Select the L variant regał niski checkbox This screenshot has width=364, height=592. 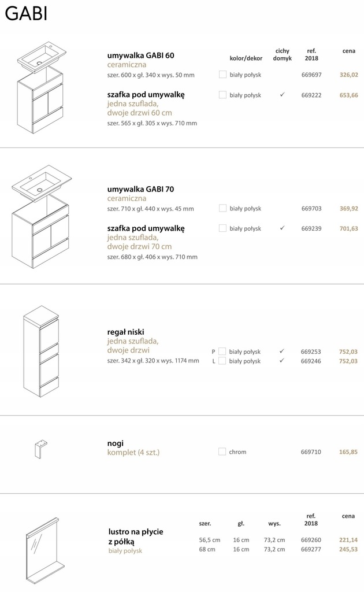point(222,361)
